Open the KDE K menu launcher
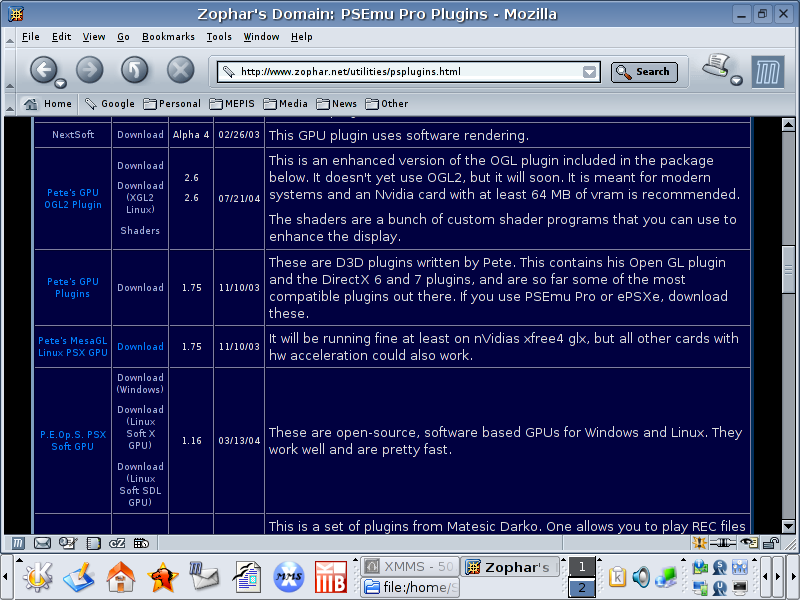800x600 pixels. click(37, 576)
